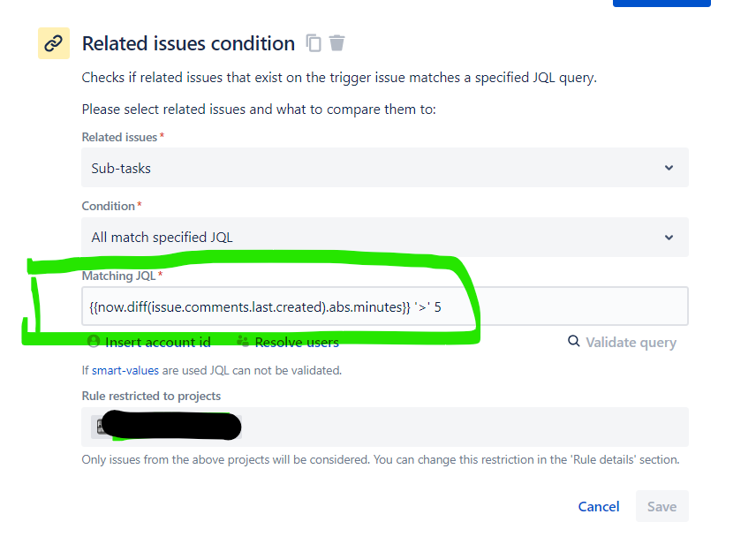Click the blue button at the top right
This screenshot has height=552, width=756.
click(661, 3)
